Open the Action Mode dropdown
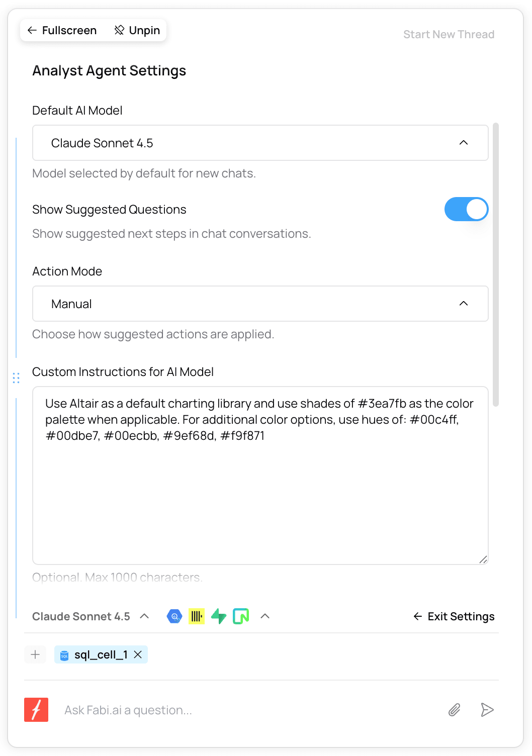Viewport: 532px width, 756px height. 260,304
